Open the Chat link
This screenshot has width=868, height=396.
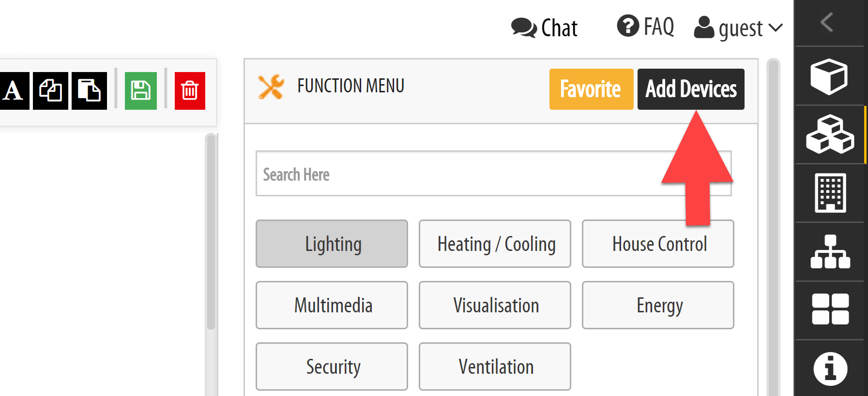[x=544, y=28]
